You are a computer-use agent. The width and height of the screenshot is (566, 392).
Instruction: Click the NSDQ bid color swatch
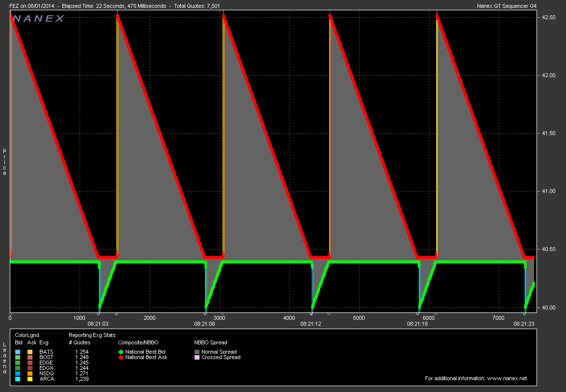click(x=18, y=374)
